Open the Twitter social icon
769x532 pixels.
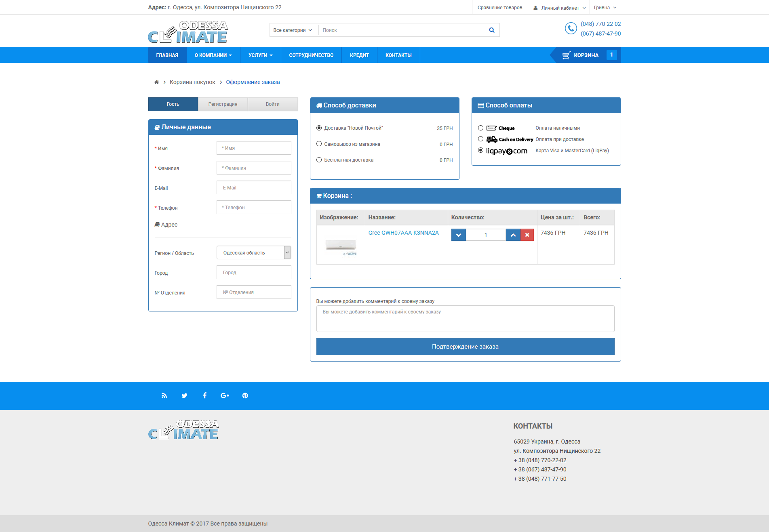click(184, 396)
